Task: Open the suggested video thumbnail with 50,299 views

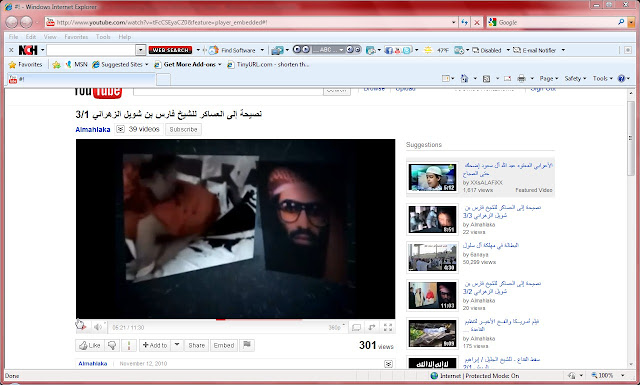Action: pos(433,257)
